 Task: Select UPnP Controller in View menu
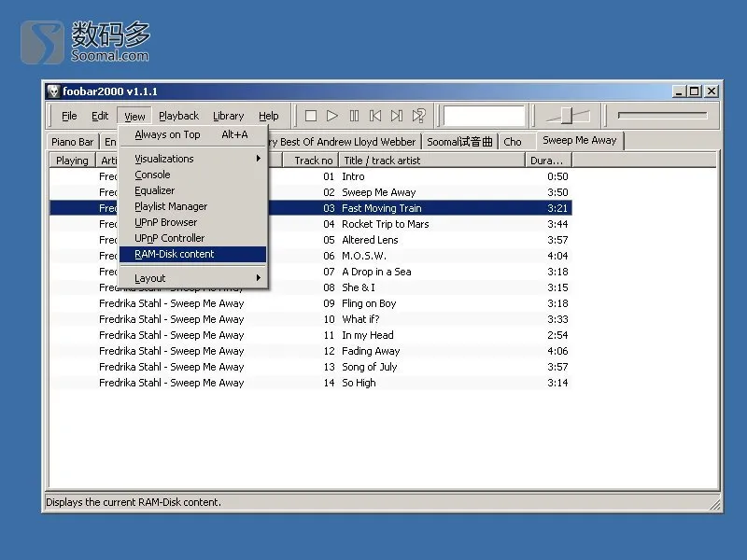click(x=192, y=238)
